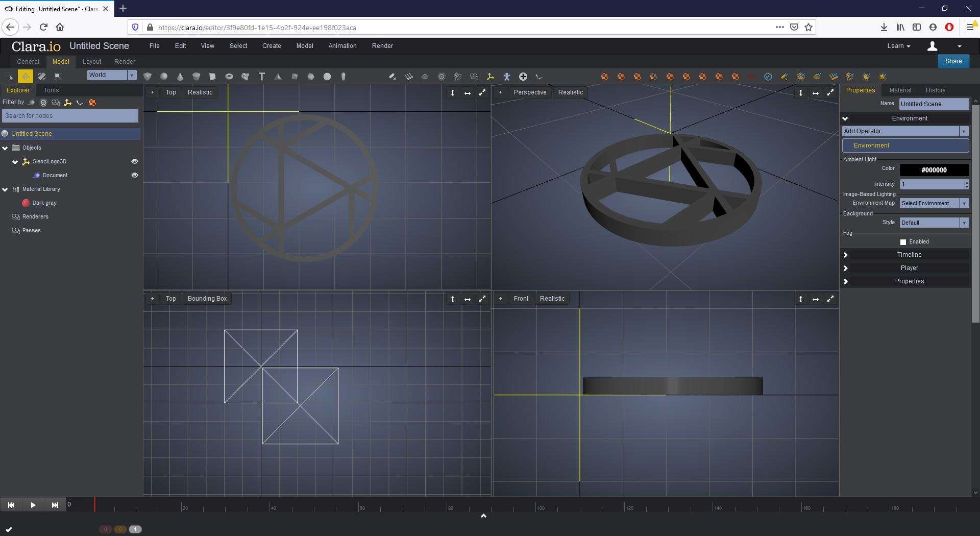This screenshot has width=980, height=536.
Task: Create 3D Text with the T icon
Action: [x=262, y=77]
